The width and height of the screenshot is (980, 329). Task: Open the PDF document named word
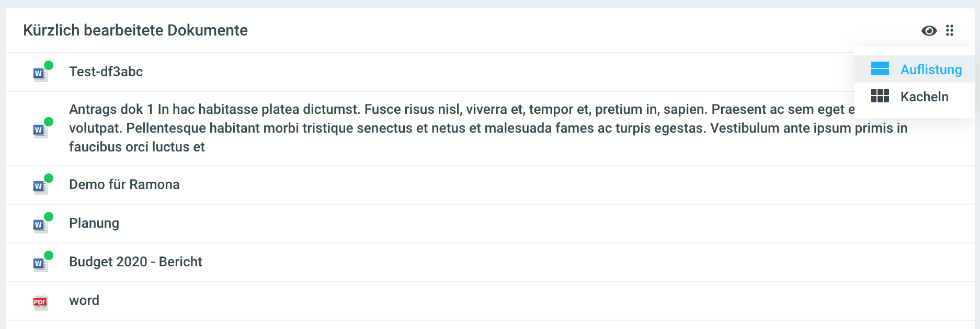[x=84, y=301]
